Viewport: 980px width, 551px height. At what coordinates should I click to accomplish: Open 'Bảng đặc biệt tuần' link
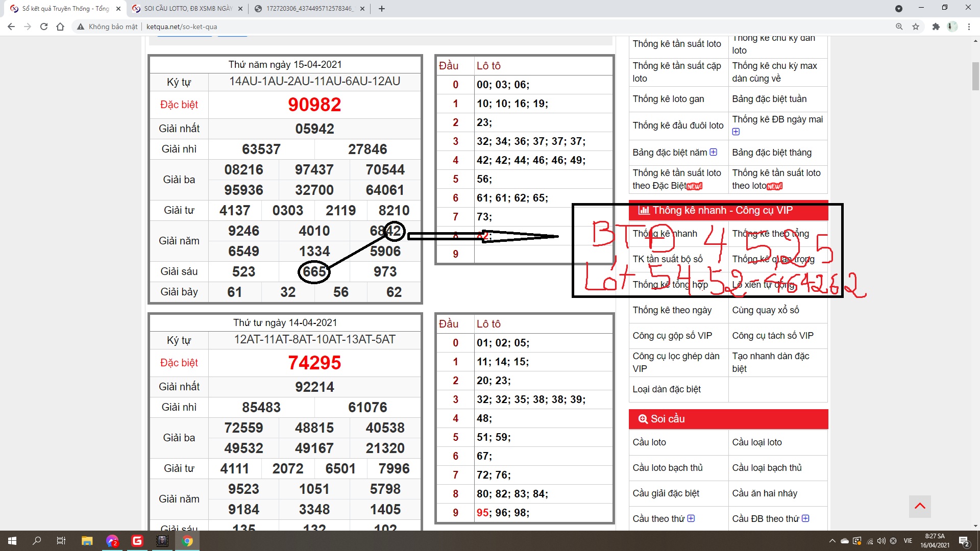pyautogui.click(x=769, y=99)
